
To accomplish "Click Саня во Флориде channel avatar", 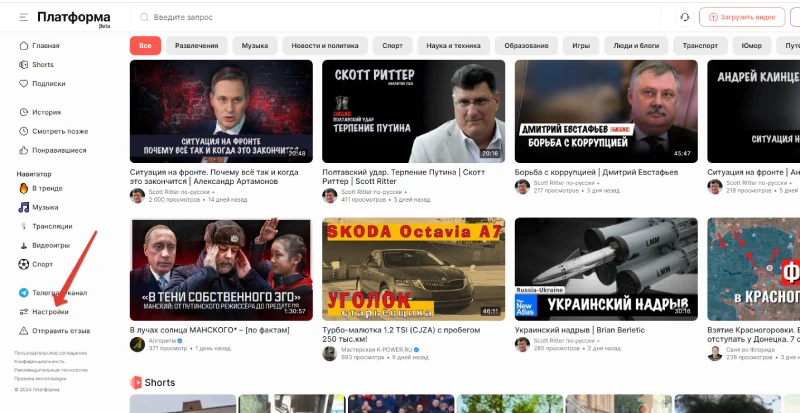I will pyautogui.click(x=715, y=353).
